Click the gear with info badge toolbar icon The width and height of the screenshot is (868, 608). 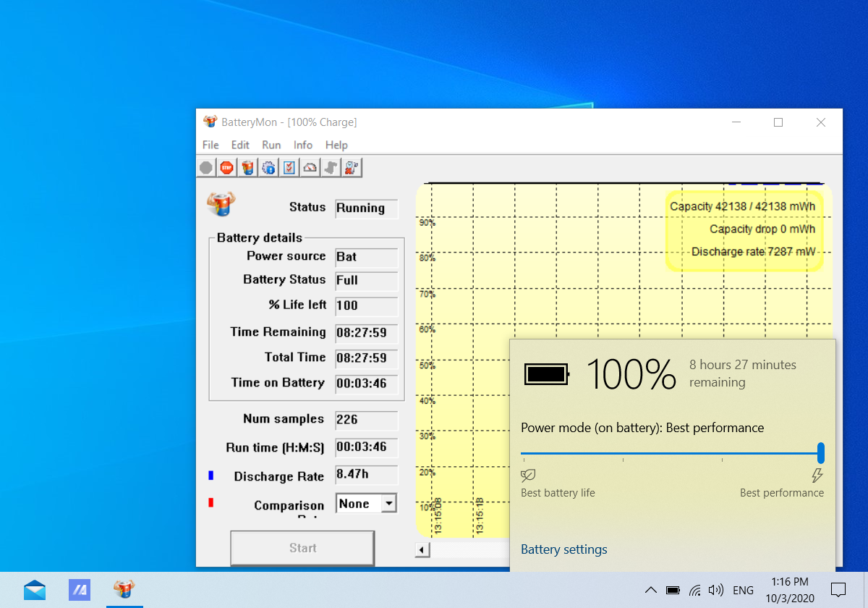point(268,167)
